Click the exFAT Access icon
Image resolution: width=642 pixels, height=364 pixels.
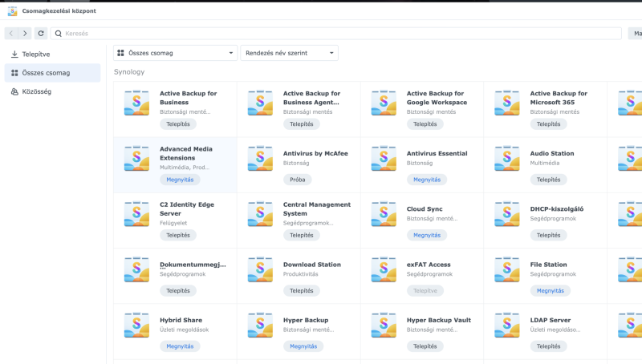(384, 269)
